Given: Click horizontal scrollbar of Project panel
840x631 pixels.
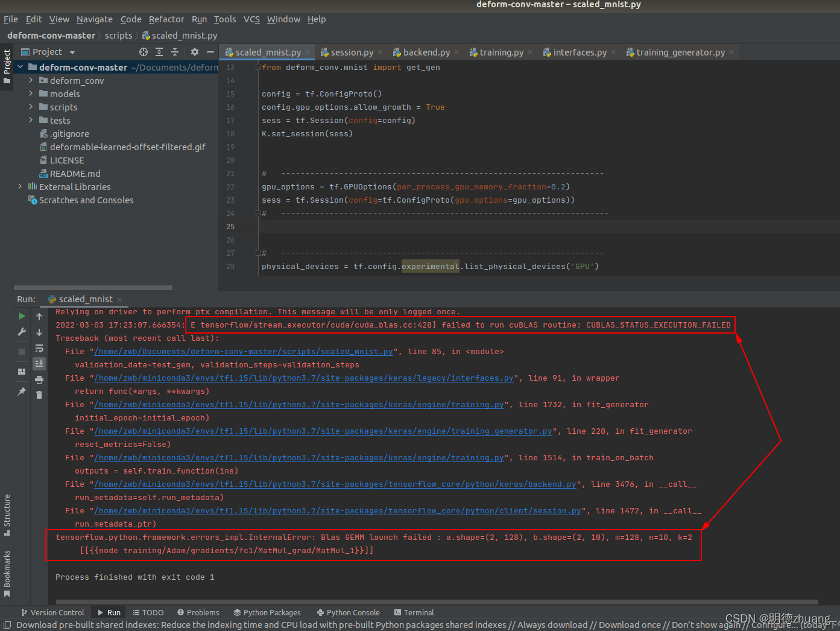Looking at the screenshot, I should tap(93, 288).
